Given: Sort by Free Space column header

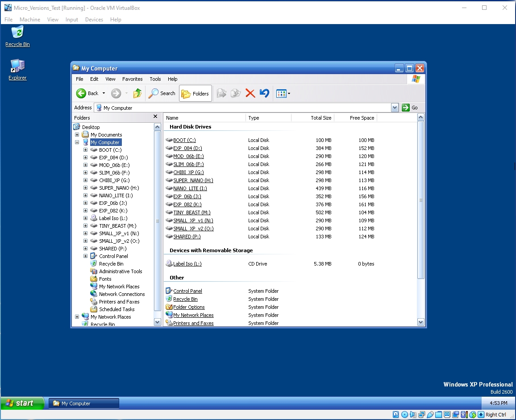Looking at the screenshot, I should (355, 118).
